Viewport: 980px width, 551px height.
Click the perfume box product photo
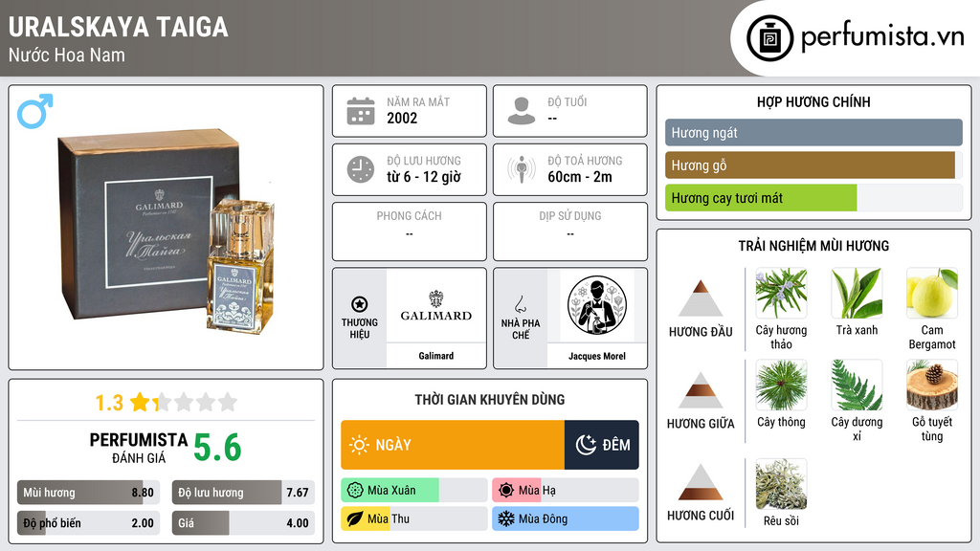(167, 230)
